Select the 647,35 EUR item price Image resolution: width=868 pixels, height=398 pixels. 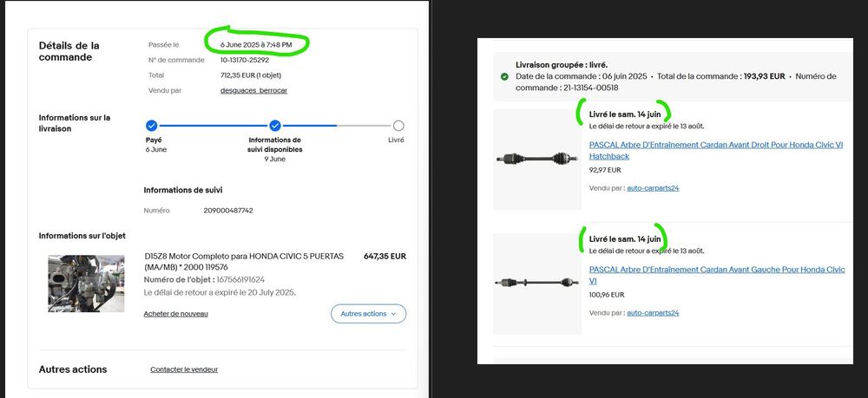pos(385,257)
